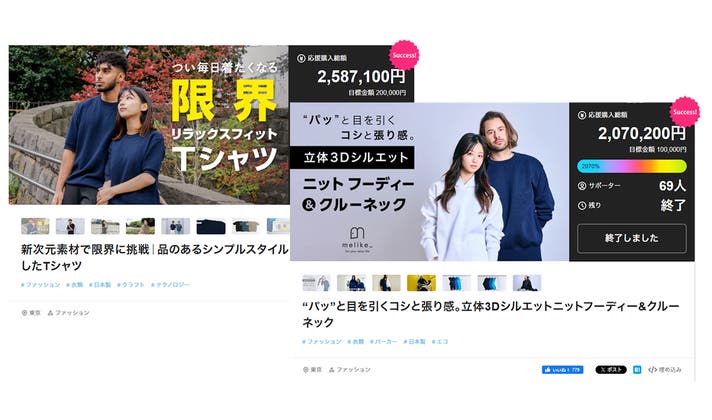Viewport: 712px width, 420px height.
Task: Select the #パーカー tag under the hoodie project
Action: click(x=385, y=341)
